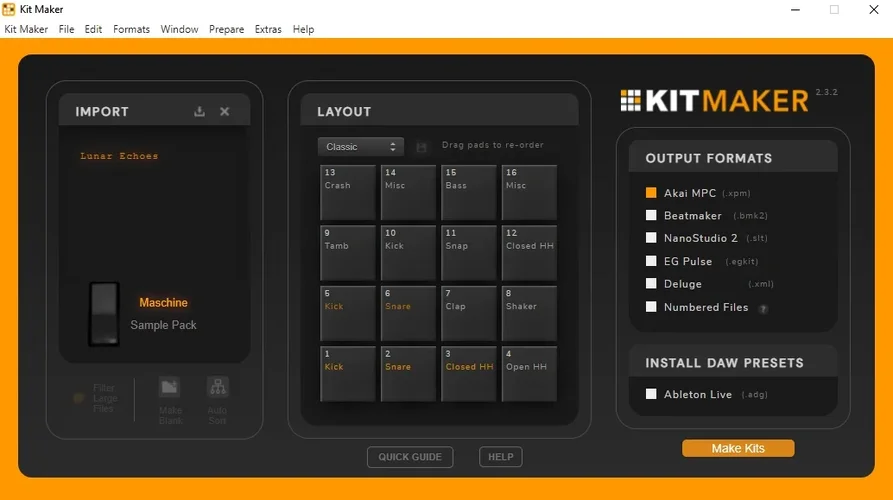Select pad 1 Kick
Image resolution: width=893 pixels, height=500 pixels.
(x=347, y=374)
